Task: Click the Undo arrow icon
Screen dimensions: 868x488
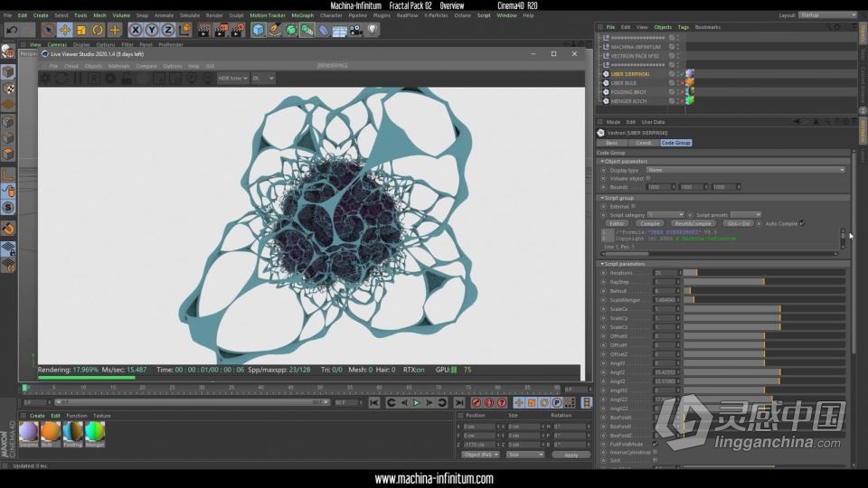Action: 12,30
